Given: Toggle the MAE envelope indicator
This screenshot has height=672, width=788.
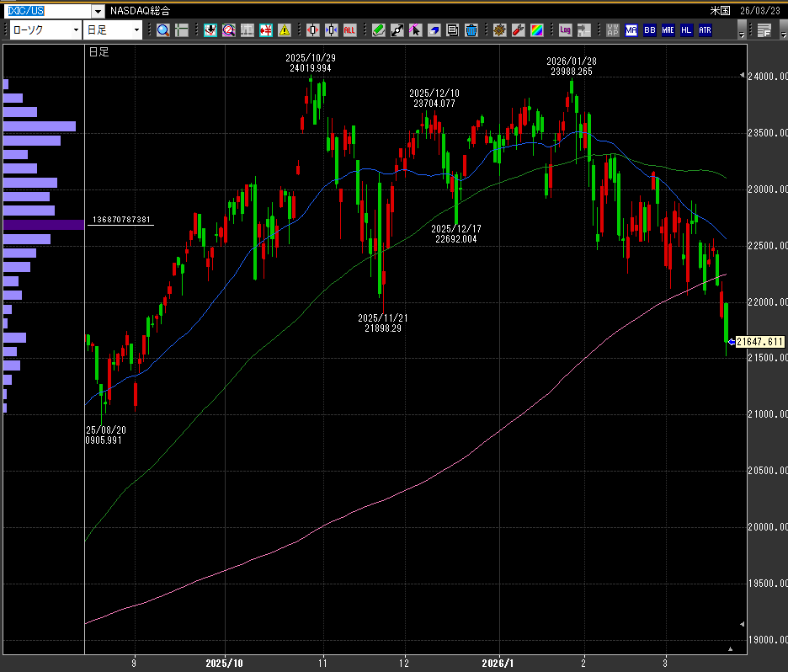Looking at the screenshot, I should 668,30.
